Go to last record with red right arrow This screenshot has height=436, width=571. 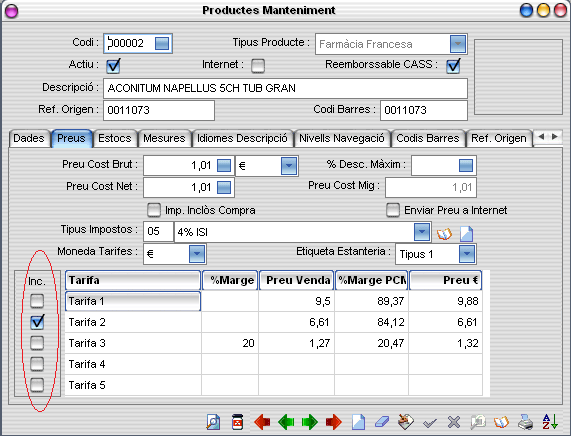334,422
